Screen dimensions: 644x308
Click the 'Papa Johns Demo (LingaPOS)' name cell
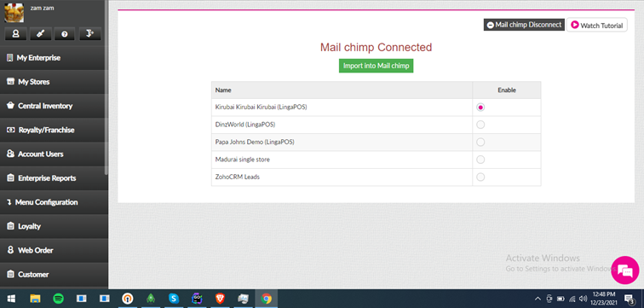(x=342, y=142)
